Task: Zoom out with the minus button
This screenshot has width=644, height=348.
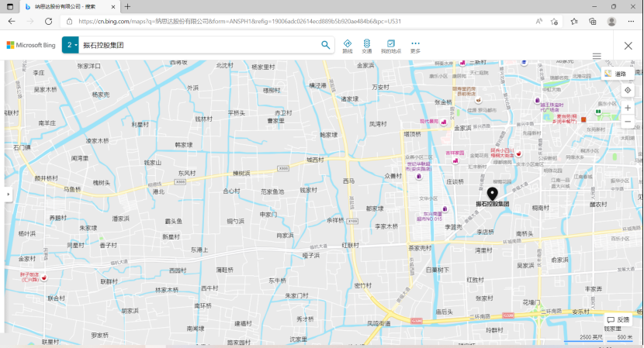Action: click(628, 122)
